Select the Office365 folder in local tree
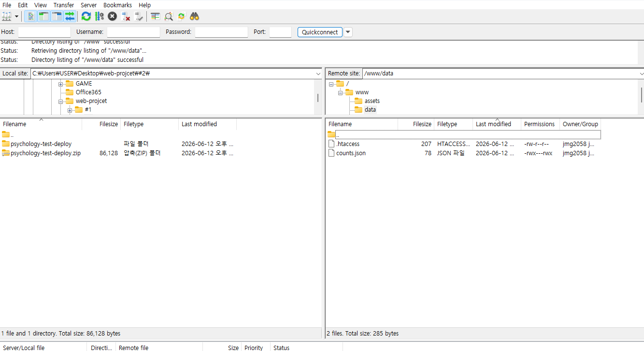 [x=88, y=92]
